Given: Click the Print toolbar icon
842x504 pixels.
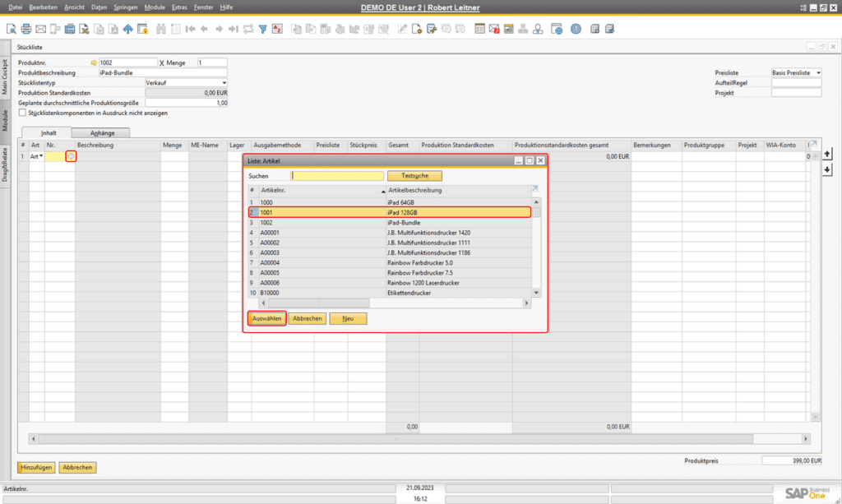Looking at the screenshot, I should tap(25, 29).
